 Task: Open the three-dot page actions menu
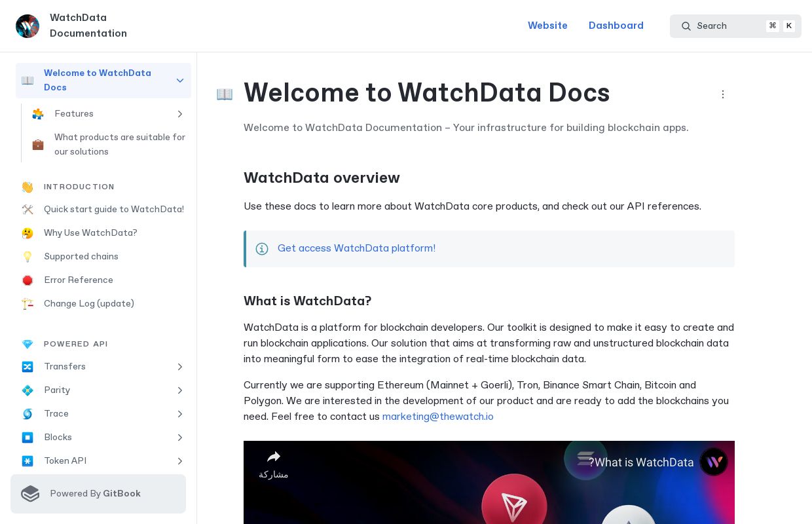coord(723,94)
